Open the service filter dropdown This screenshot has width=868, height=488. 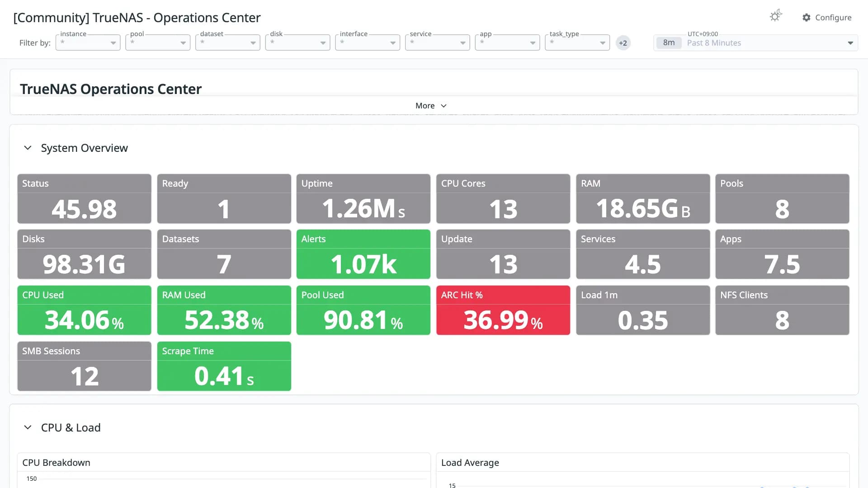(438, 42)
